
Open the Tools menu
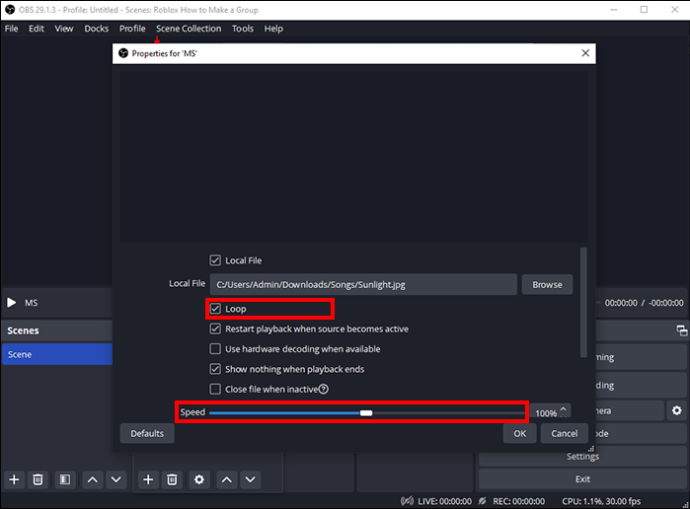click(242, 29)
